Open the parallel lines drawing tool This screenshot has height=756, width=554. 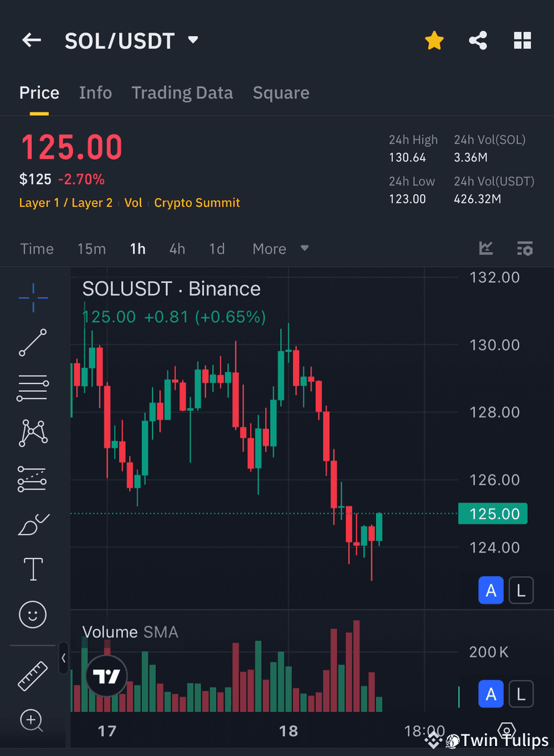pyautogui.click(x=32, y=388)
